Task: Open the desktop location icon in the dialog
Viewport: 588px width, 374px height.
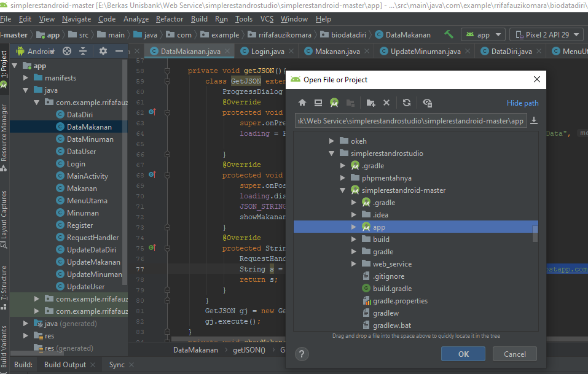Action: click(319, 103)
